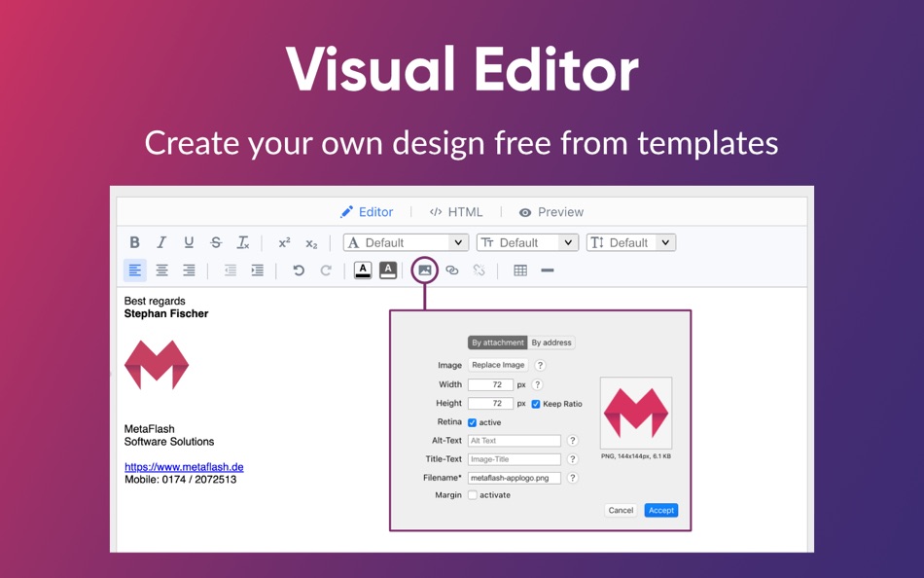Redo last change
This screenshot has height=578, width=924.
pyautogui.click(x=326, y=271)
